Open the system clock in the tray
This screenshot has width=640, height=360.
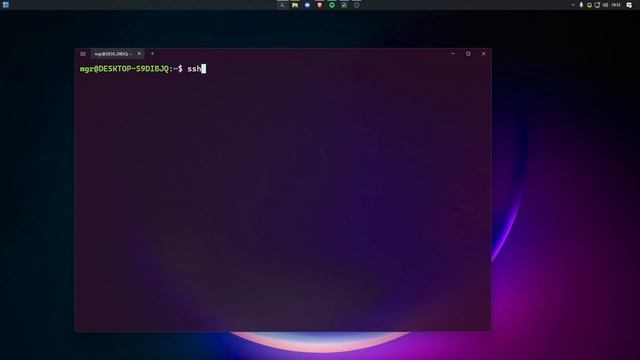(616, 5)
